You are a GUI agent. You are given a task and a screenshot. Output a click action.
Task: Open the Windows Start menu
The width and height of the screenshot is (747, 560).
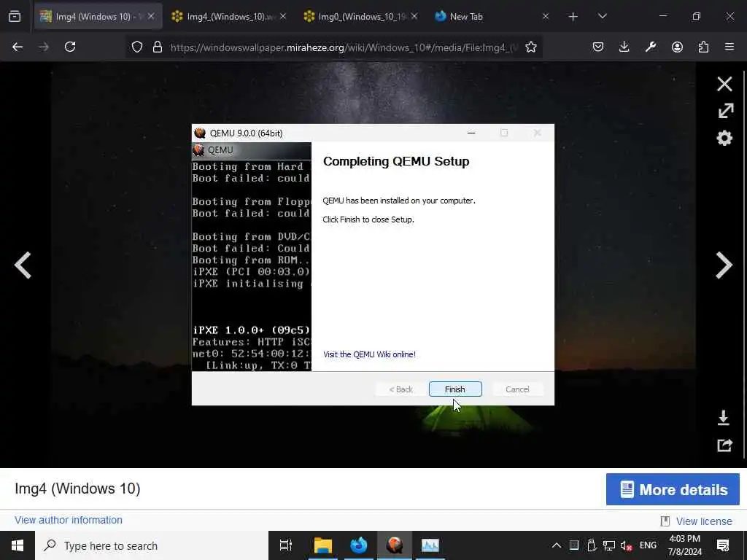[18, 545]
